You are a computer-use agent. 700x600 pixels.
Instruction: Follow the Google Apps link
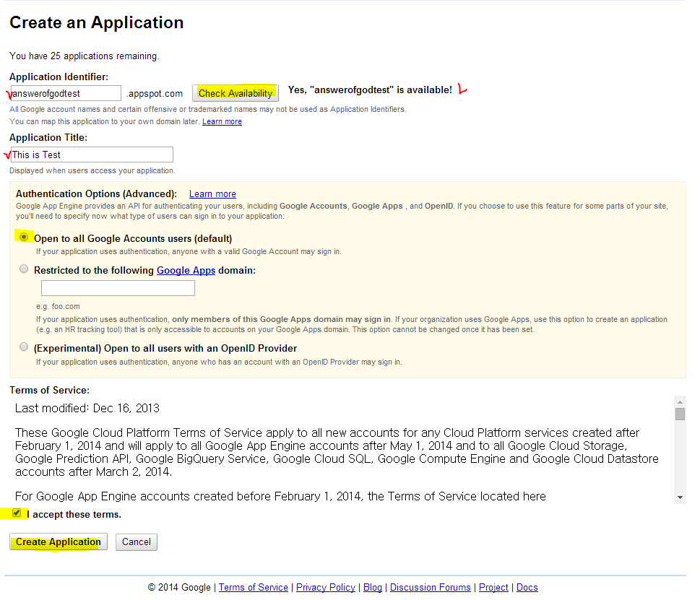point(186,270)
